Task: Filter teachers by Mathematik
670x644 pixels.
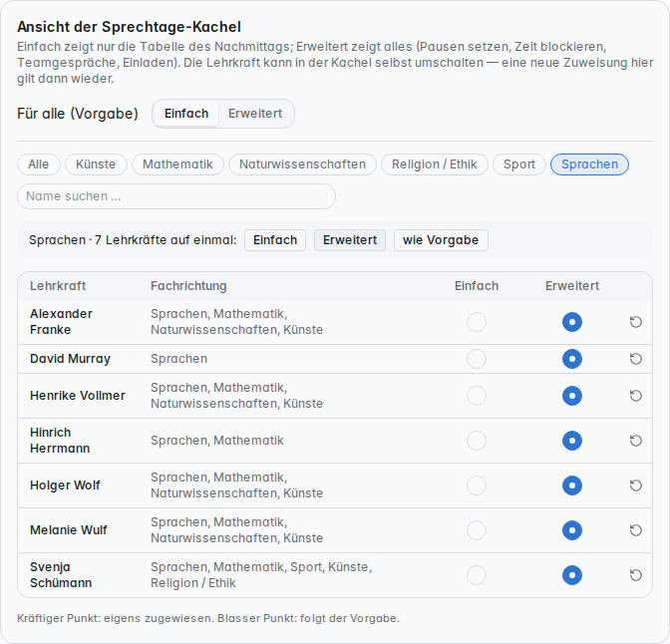Action: [x=177, y=164]
